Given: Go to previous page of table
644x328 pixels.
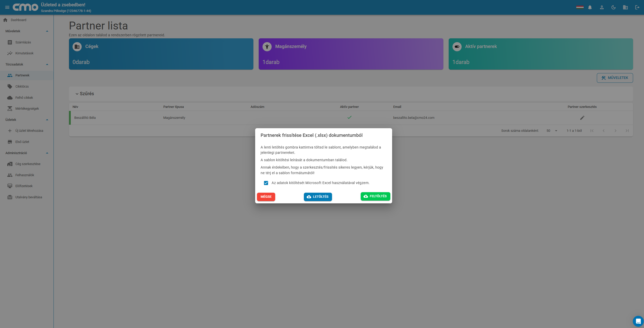Looking at the screenshot, I should (x=603, y=131).
